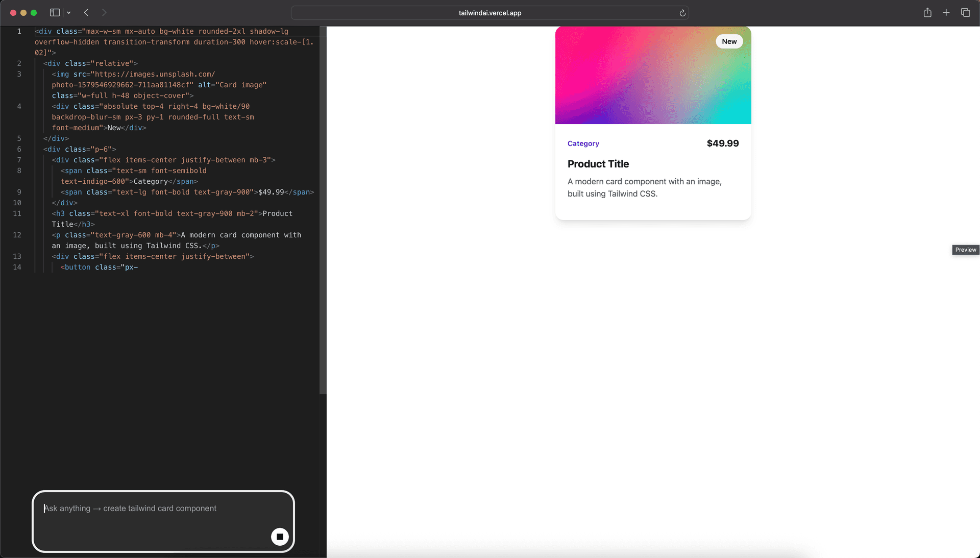Click the stop generation button
980x558 pixels.
(x=280, y=537)
